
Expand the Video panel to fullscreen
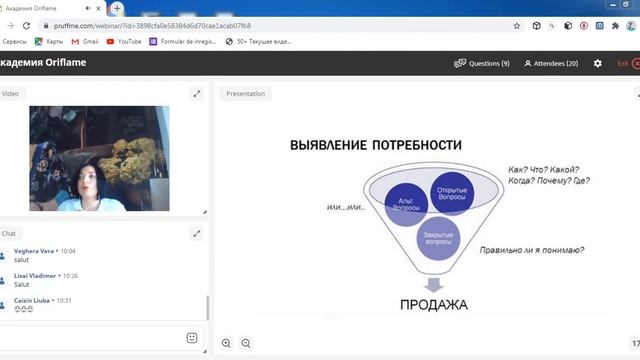tap(197, 93)
